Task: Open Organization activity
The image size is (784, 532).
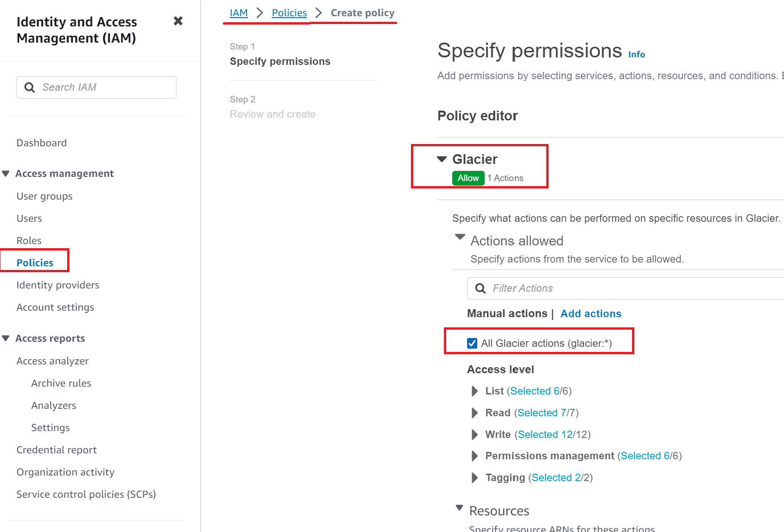Action: click(x=65, y=472)
